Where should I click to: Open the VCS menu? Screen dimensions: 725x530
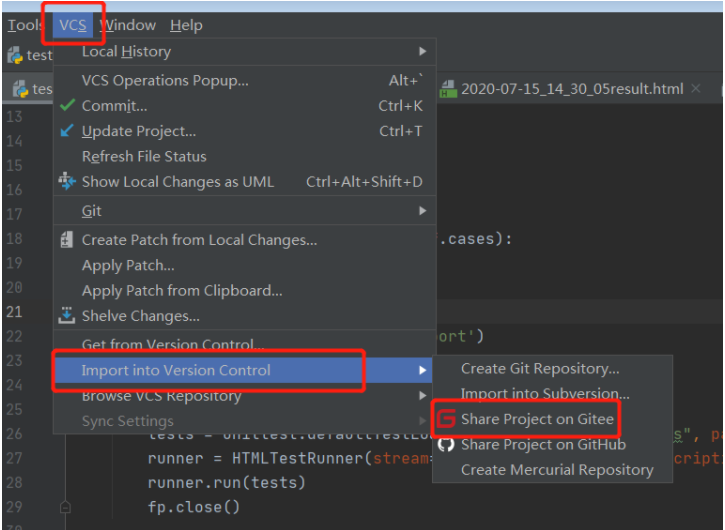73,25
